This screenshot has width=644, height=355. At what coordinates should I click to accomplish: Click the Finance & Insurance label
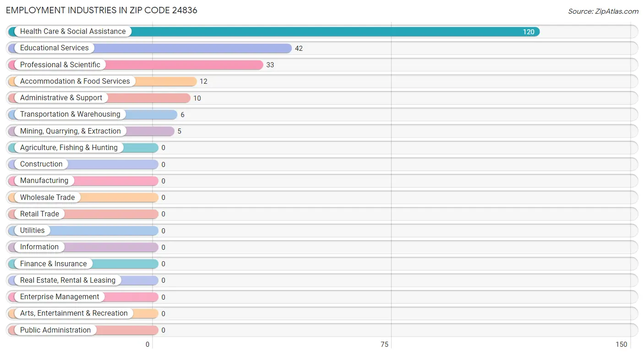point(53,264)
